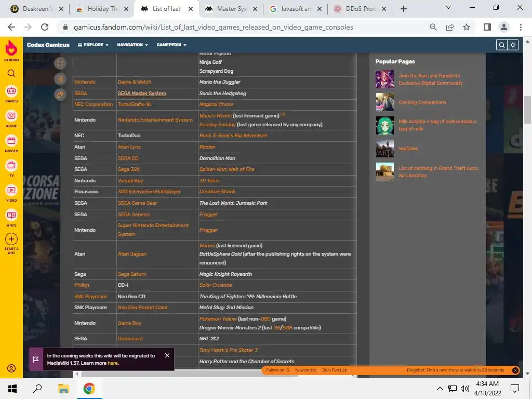Close the migration notice banner
This screenshot has height=399, width=532.
click(x=167, y=355)
